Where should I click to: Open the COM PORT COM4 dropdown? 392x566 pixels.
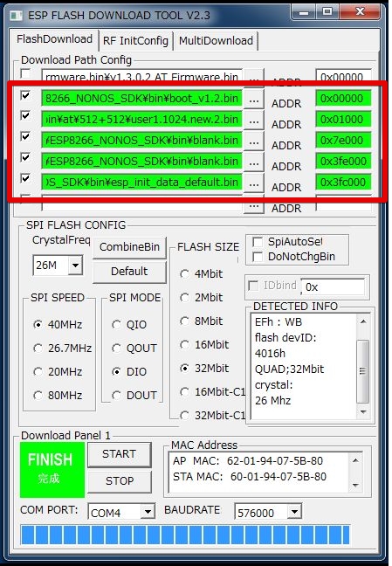pos(148,512)
